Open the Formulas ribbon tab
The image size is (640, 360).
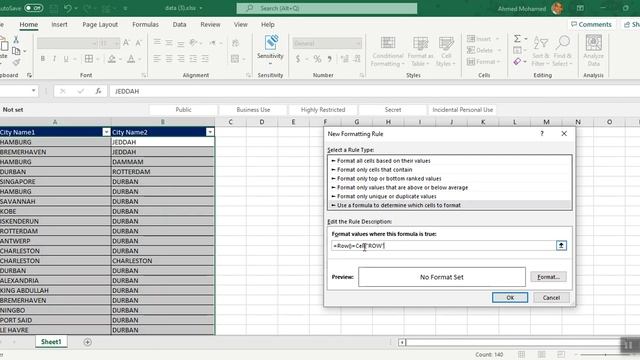(x=145, y=24)
